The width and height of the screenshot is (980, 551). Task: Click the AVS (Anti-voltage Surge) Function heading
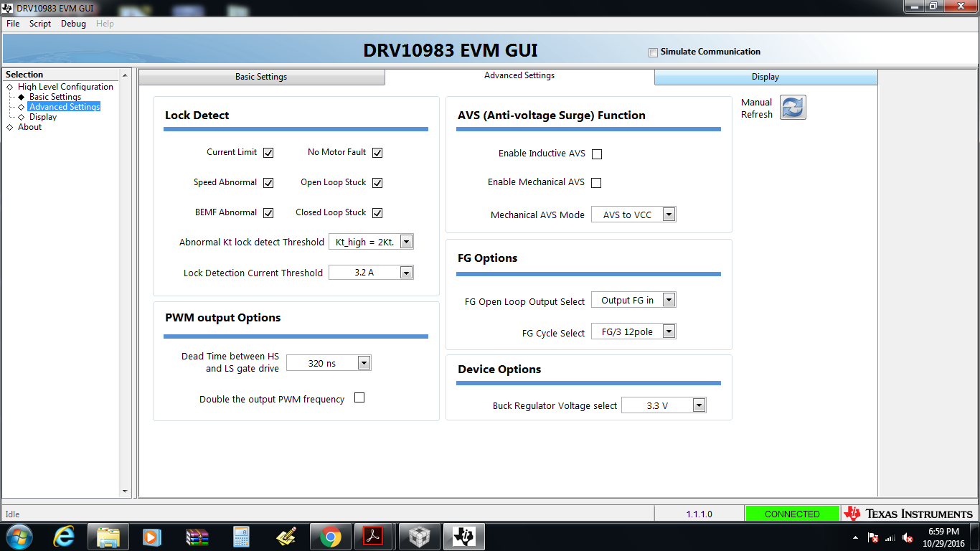552,116
